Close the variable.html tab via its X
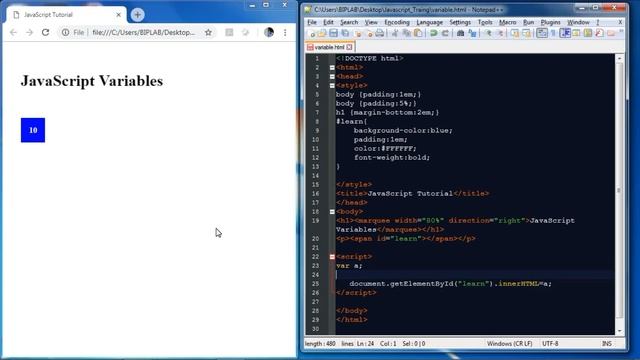640x360 pixels. [x=349, y=47]
